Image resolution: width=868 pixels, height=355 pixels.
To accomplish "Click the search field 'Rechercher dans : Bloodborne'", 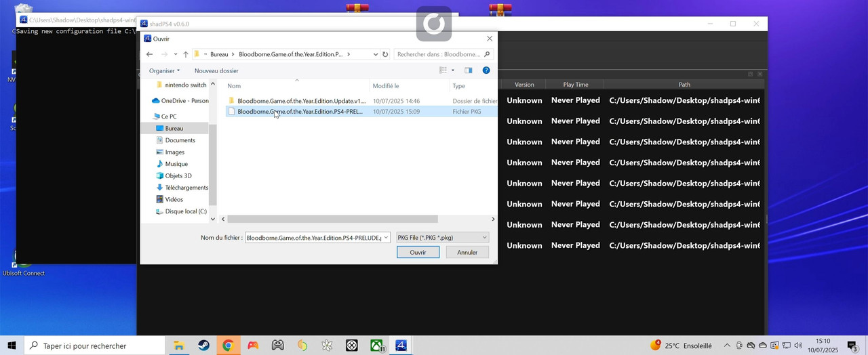I will point(443,54).
